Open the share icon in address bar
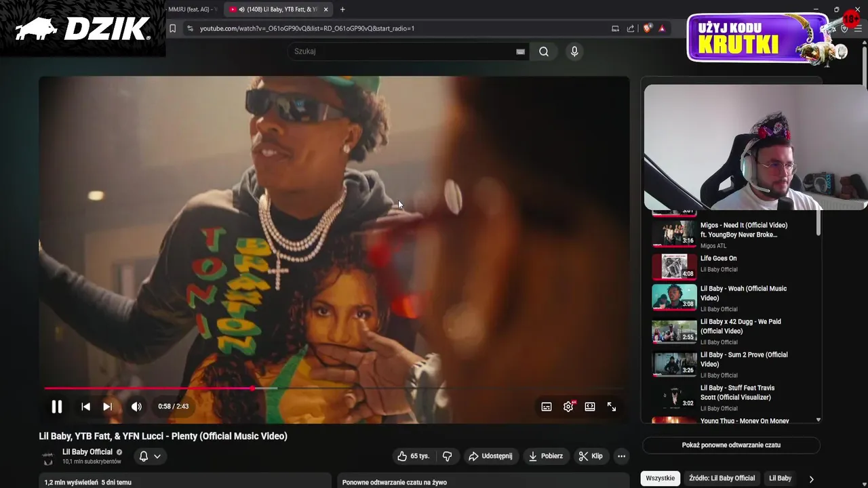 pos(631,28)
